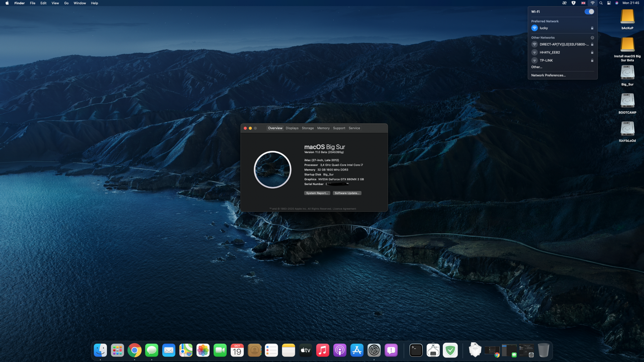Switch to the Overview tab
644x362 pixels.
click(275, 128)
